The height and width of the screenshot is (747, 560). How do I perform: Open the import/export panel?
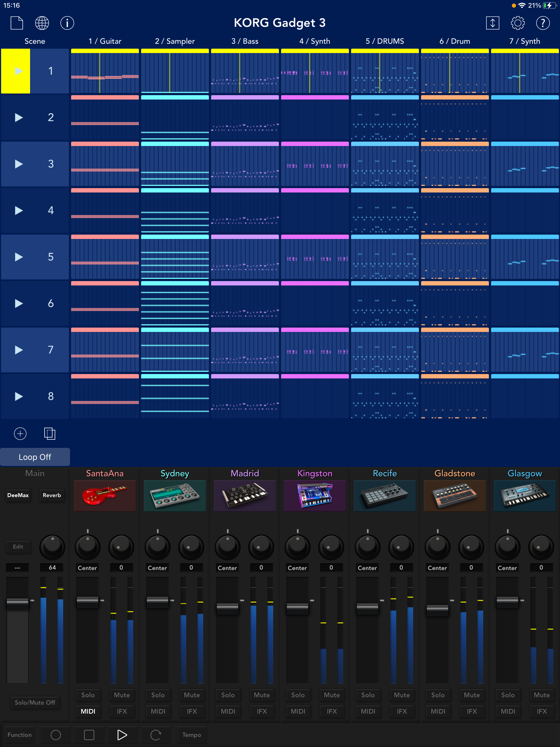tap(493, 23)
